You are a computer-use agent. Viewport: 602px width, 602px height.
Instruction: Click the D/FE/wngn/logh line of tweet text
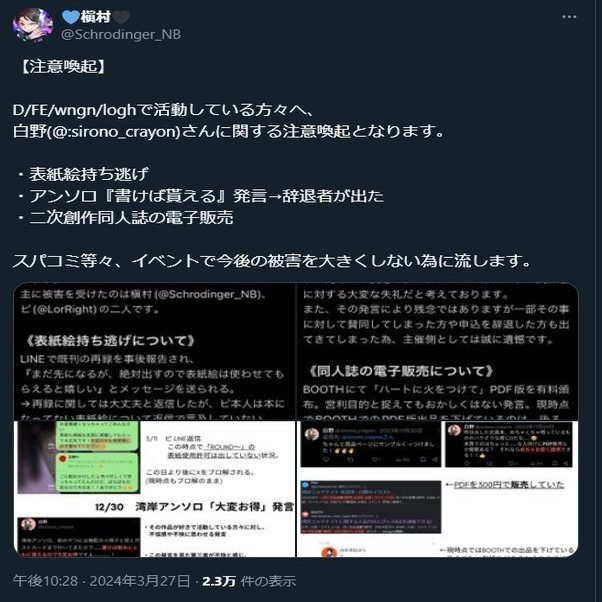point(164,110)
